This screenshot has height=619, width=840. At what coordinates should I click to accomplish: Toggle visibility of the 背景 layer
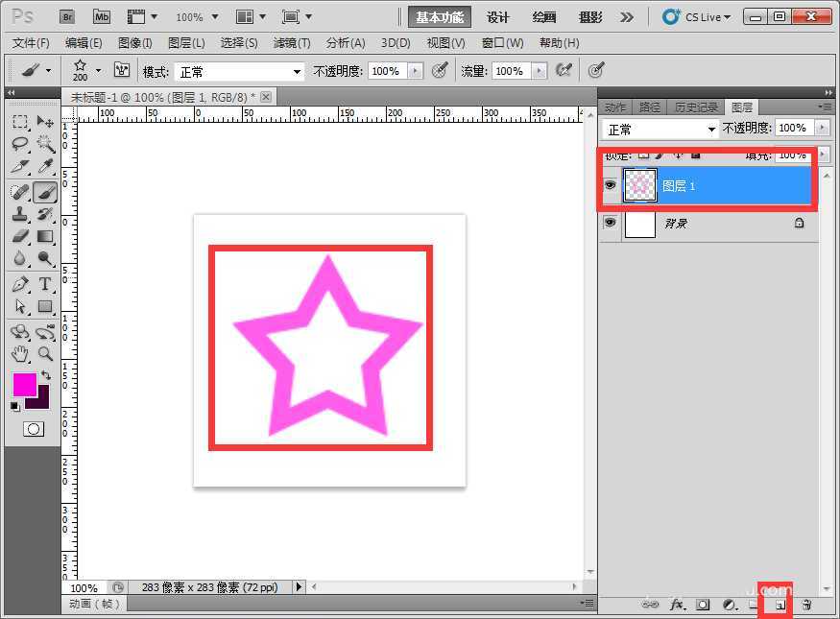coord(610,223)
